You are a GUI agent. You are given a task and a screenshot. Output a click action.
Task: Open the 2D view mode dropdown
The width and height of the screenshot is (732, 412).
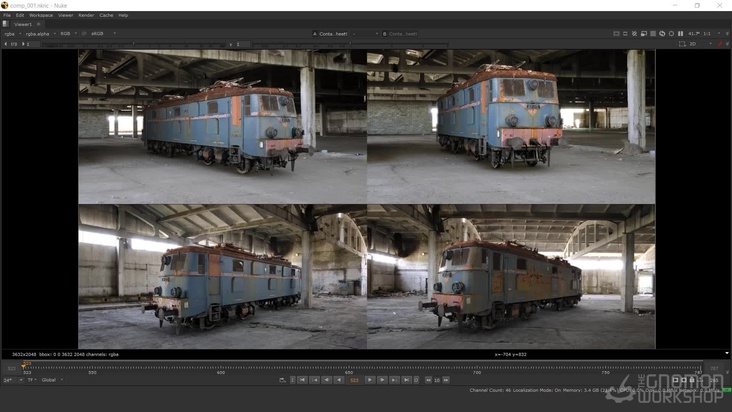coord(700,44)
